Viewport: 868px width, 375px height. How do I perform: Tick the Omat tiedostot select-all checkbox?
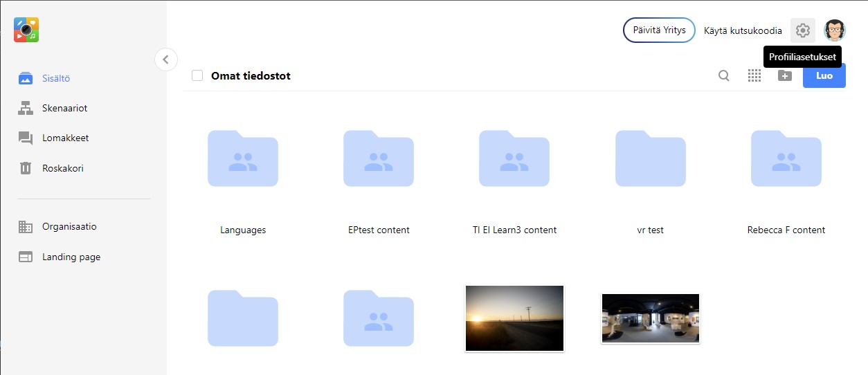click(x=197, y=75)
